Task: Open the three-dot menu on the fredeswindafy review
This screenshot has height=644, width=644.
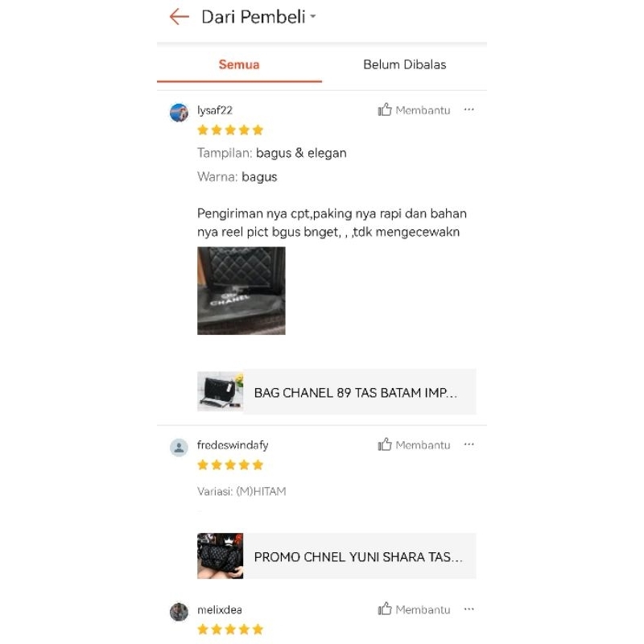Action: (469, 444)
